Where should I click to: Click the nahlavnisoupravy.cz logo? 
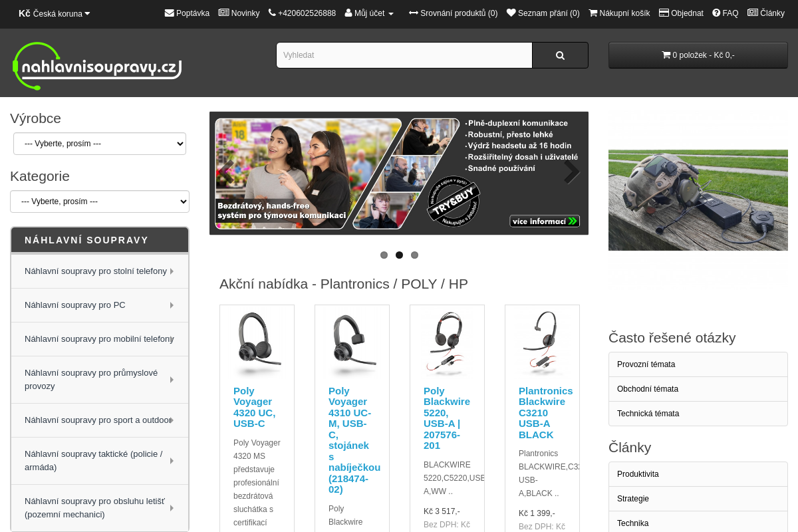pos(97,65)
